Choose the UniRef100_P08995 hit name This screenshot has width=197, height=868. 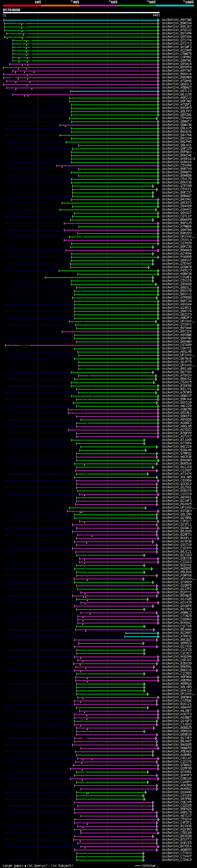(x=177, y=257)
